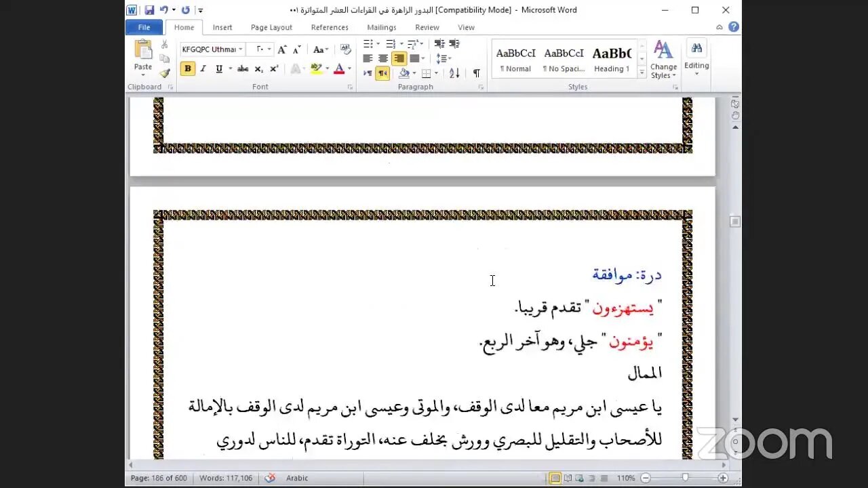Customize Quick Access Toolbar dropdown

tap(201, 10)
